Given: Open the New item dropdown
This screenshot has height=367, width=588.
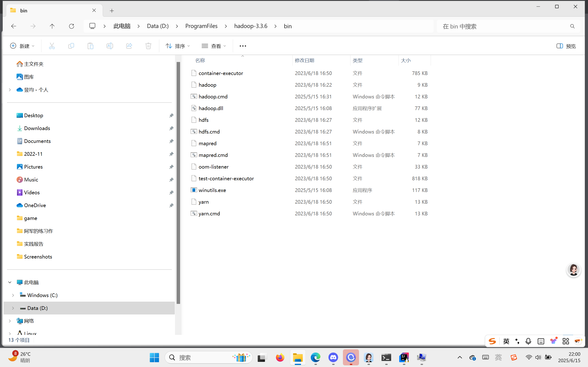Looking at the screenshot, I should point(22,46).
